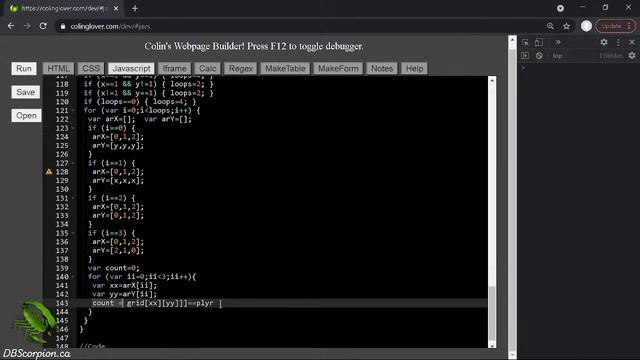Show more DevTools panels with double chevron
The height and width of the screenshot is (360, 640).
coord(558,42)
